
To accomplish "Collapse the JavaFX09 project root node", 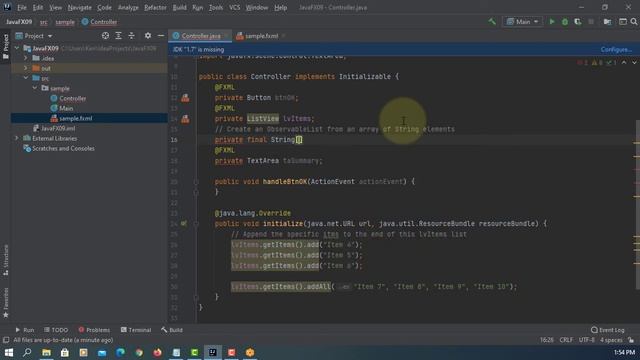I will 17,48.
